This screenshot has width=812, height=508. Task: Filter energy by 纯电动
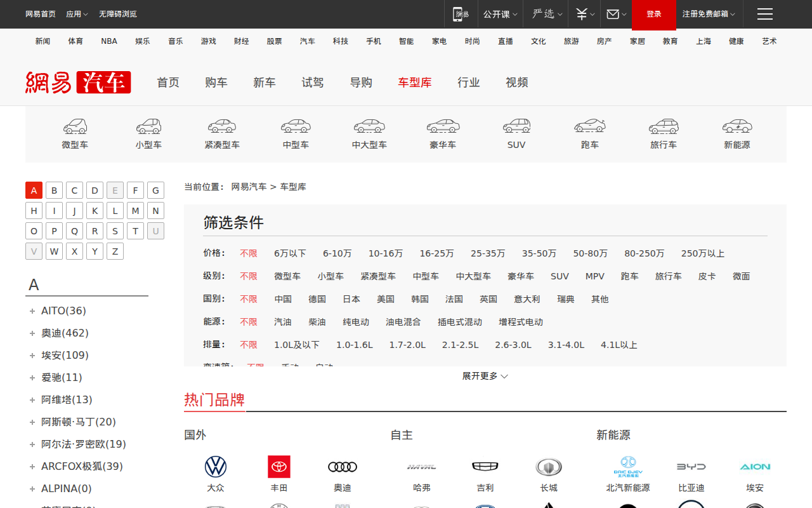point(356,322)
